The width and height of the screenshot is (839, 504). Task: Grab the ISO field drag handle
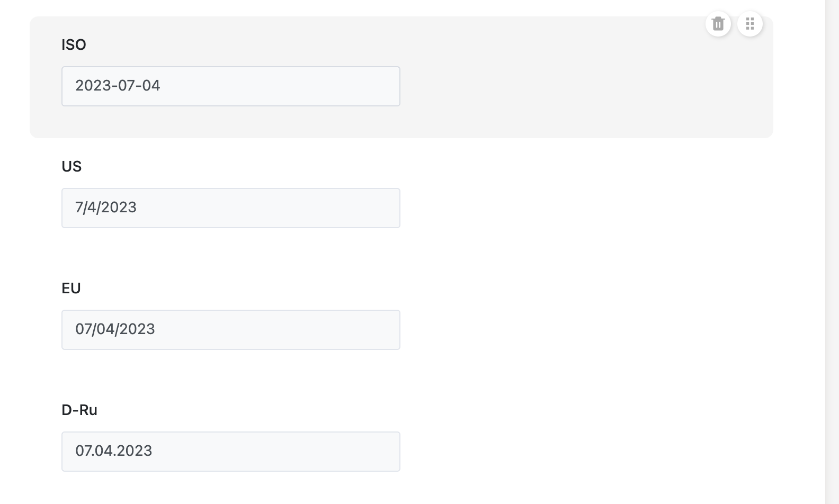pyautogui.click(x=749, y=24)
